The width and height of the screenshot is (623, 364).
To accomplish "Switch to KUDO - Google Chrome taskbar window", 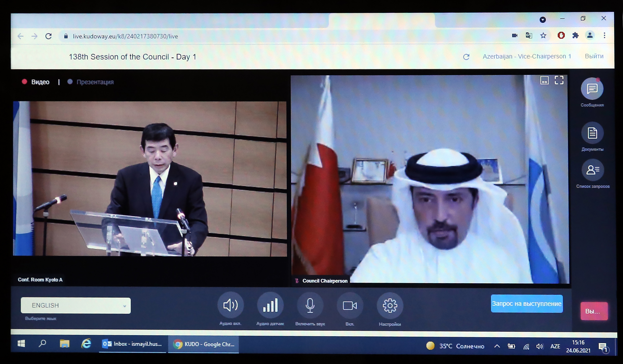I will pyautogui.click(x=203, y=344).
